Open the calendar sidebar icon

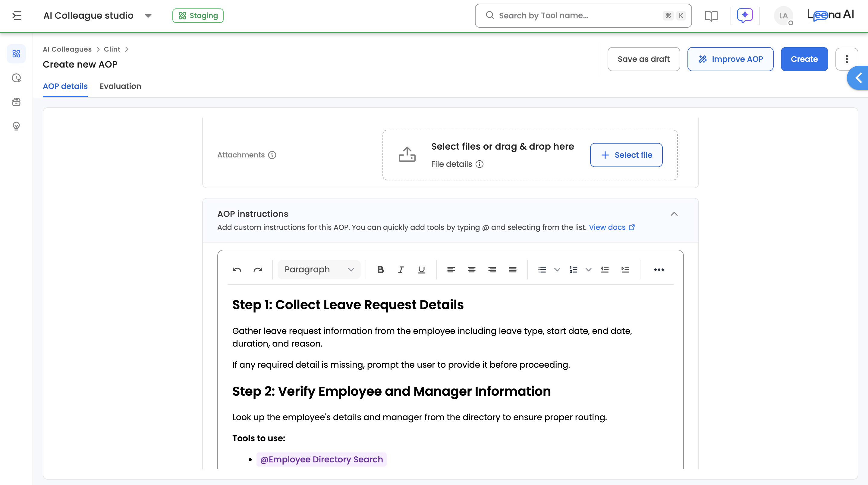tap(16, 102)
